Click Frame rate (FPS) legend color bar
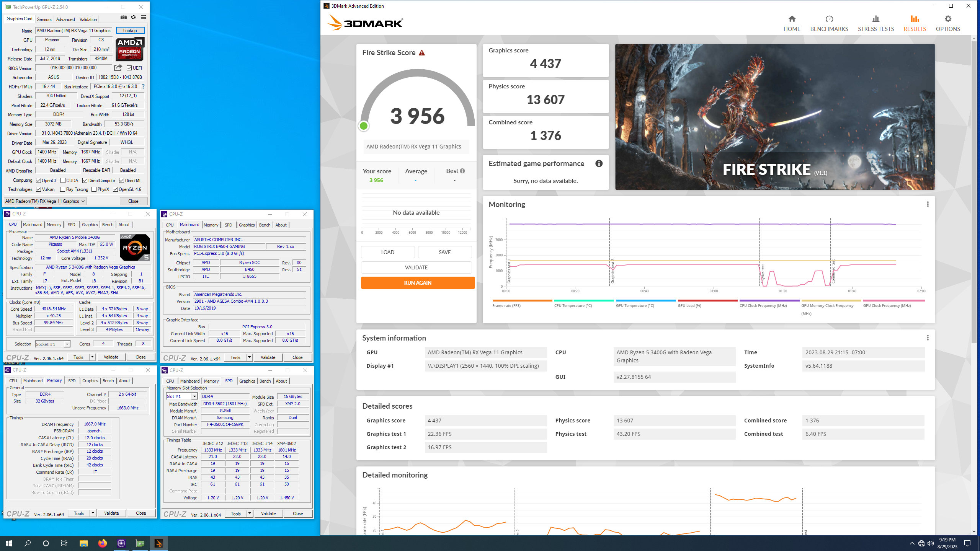Image resolution: width=980 pixels, height=551 pixels. 522,300
